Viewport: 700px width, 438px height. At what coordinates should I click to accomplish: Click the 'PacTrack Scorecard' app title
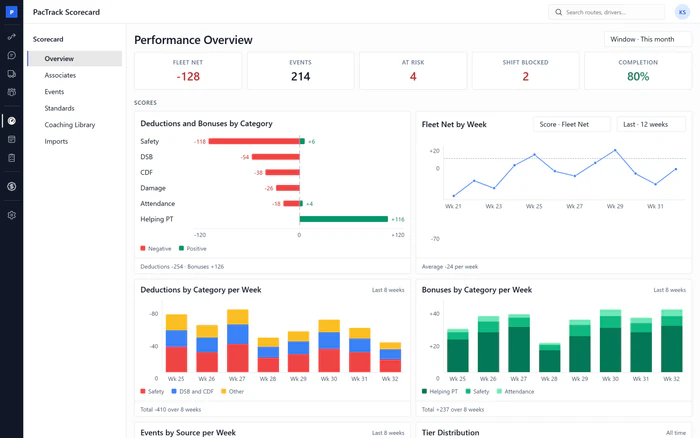(x=66, y=12)
